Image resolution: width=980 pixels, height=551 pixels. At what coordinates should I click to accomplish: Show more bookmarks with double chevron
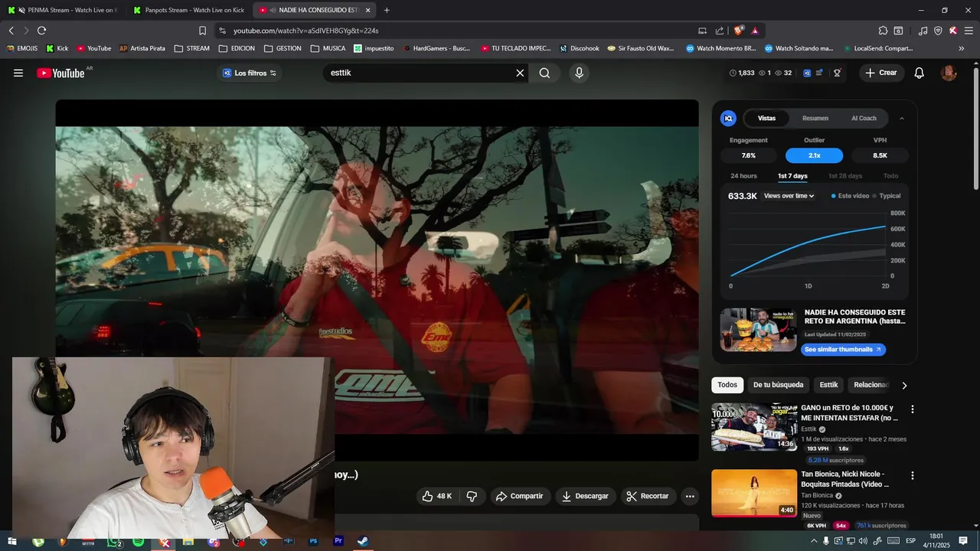[962, 48]
